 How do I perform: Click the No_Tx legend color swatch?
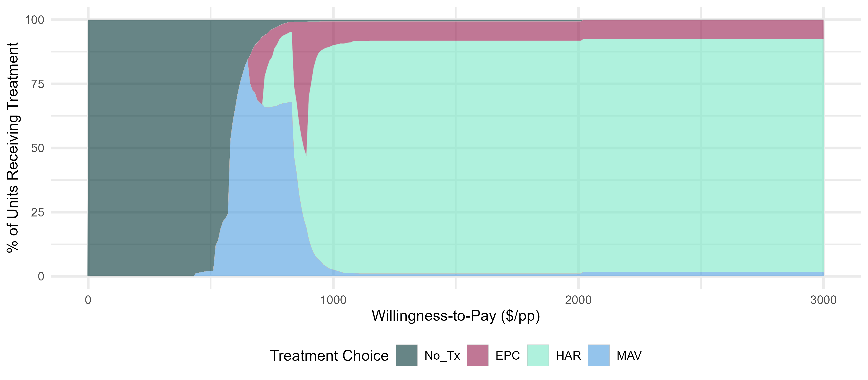coord(407,355)
